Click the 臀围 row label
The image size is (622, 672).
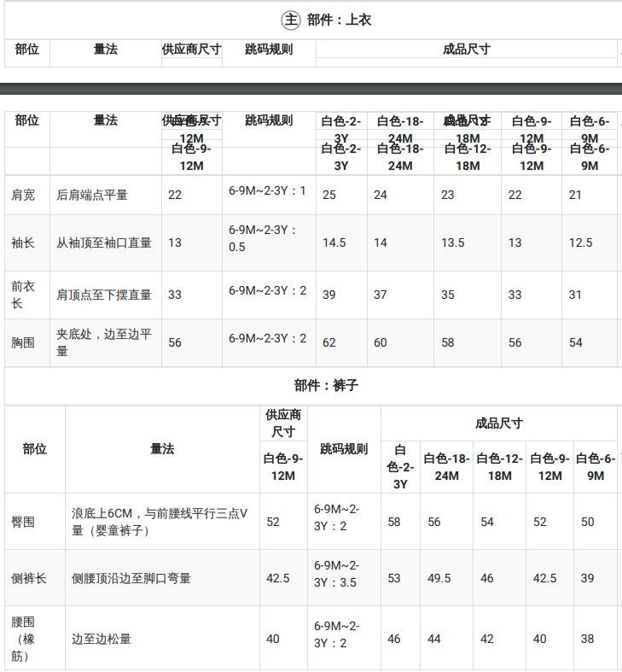[x=24, y=521]
